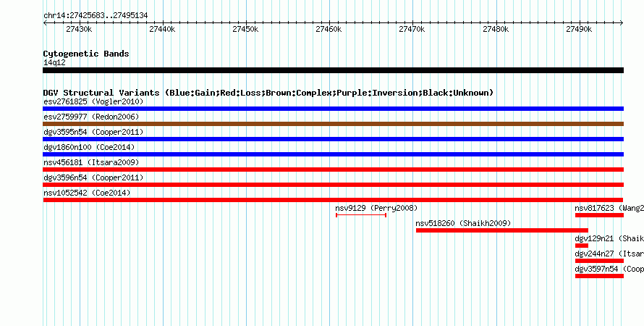Click the Cytogenetic Bands track title
This screenshot has height=326, width=644.
point(86,54)
